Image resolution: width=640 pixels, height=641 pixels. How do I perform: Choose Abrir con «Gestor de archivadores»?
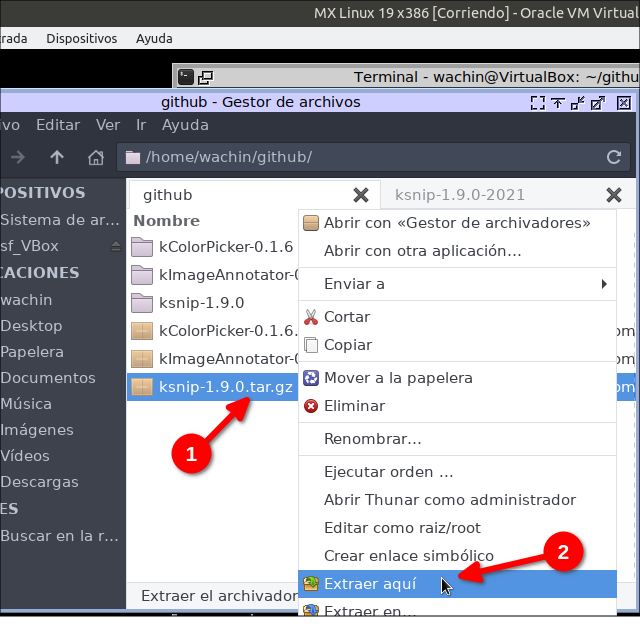click(457, 223)
